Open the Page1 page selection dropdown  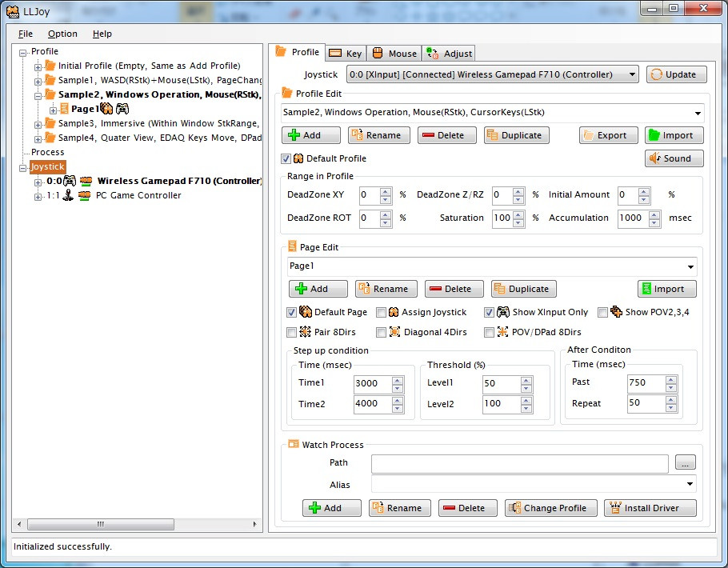690,266
